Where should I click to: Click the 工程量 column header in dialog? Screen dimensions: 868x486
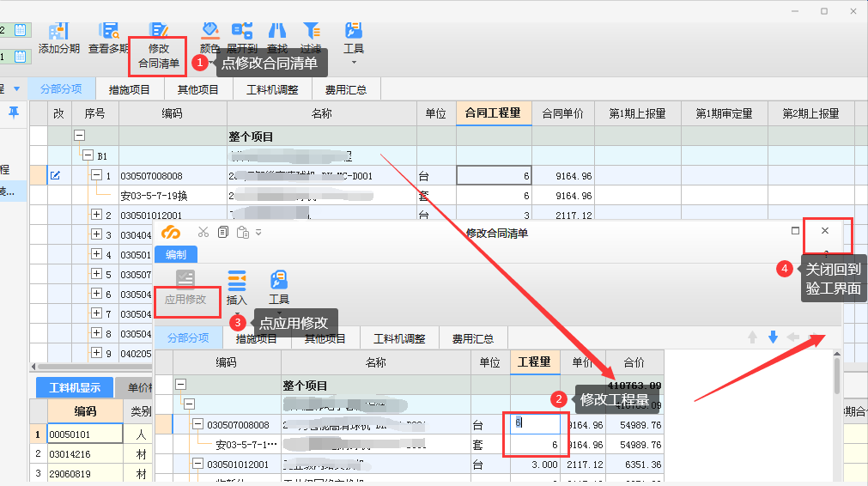point(534,362)
